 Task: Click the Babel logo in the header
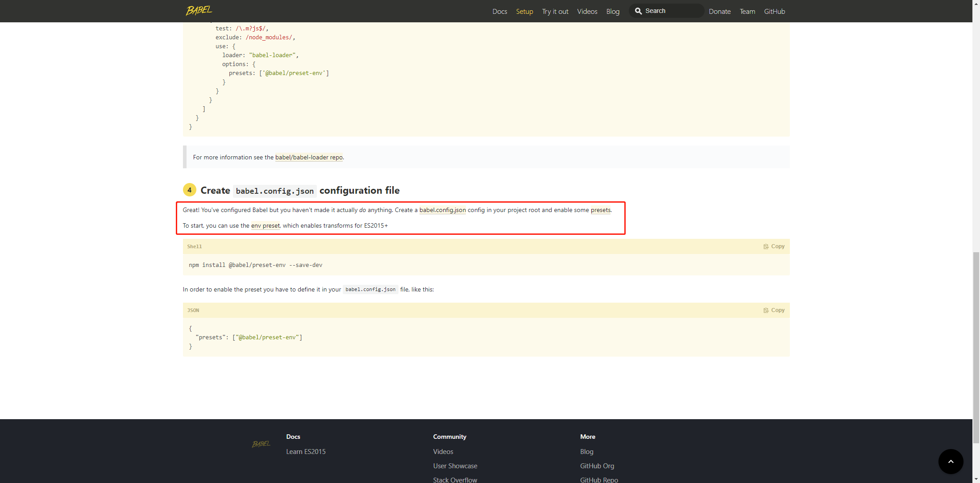(x=199, y=10)
